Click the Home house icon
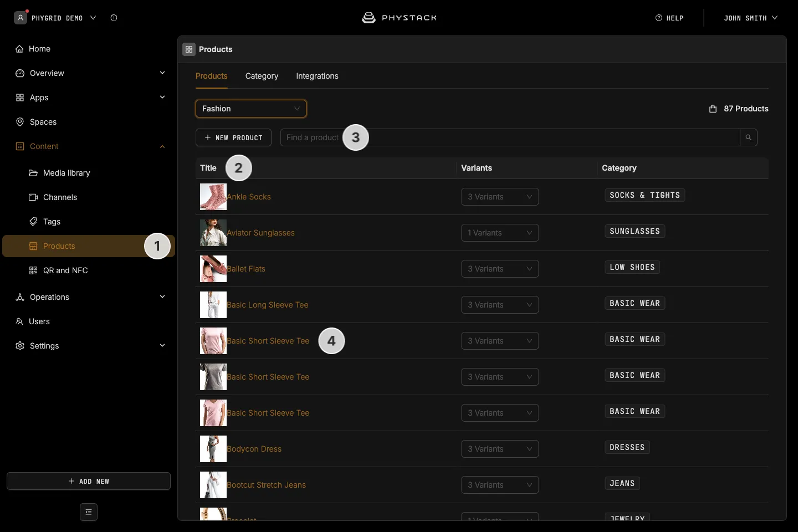Image resolution: width=798 pixels, height=532 pixels. coord(19,49)
